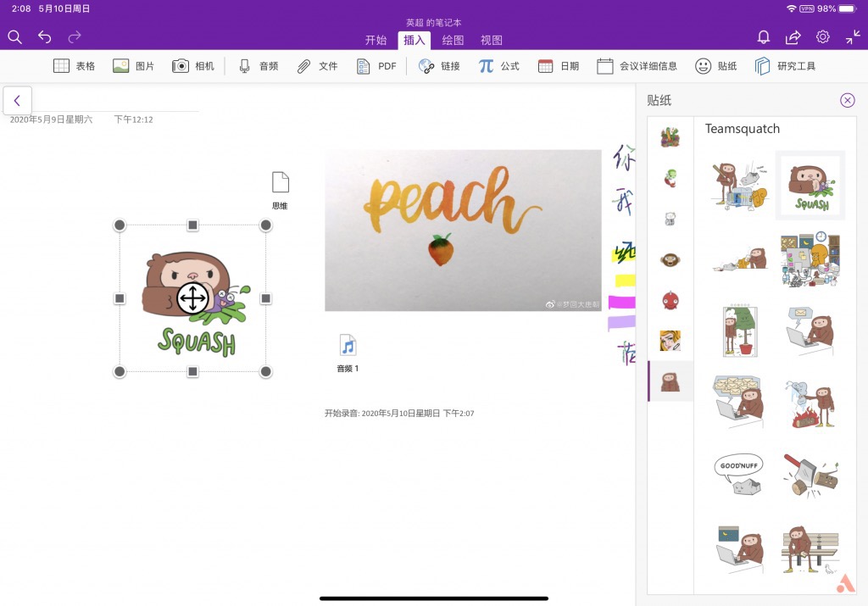The height and width of the screenshot is (606, 868).
Task: Open the 绘图 tab
Action: 453,40
